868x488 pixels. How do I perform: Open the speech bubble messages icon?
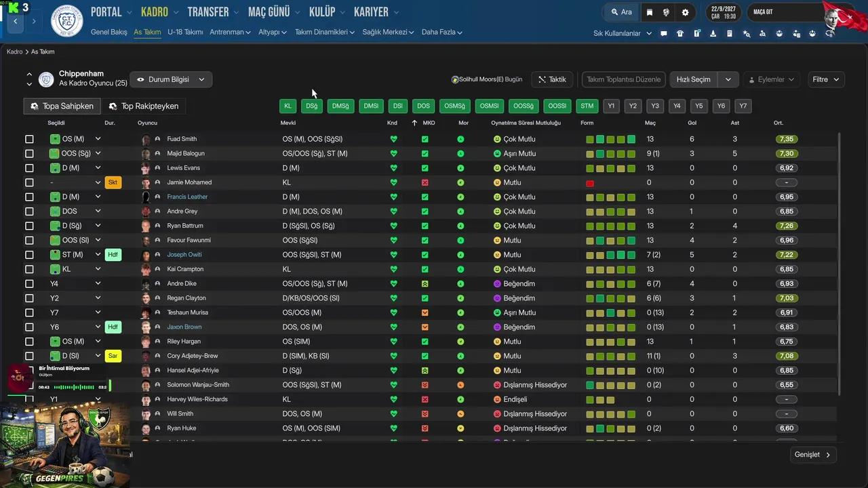click(664, 33)
